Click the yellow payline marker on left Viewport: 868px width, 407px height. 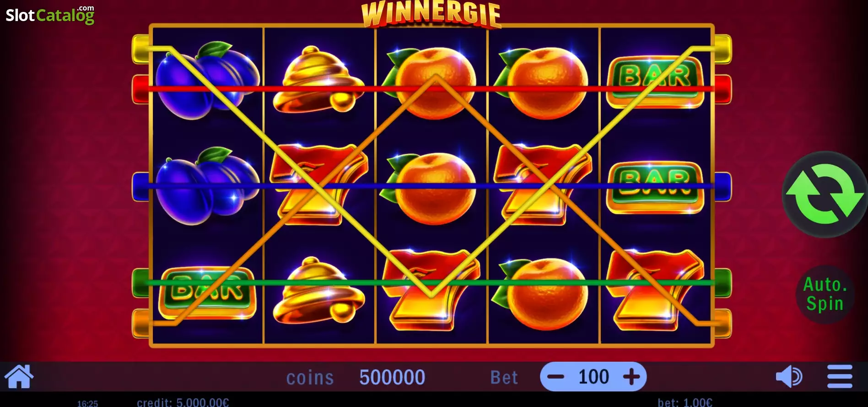point(140,49)
